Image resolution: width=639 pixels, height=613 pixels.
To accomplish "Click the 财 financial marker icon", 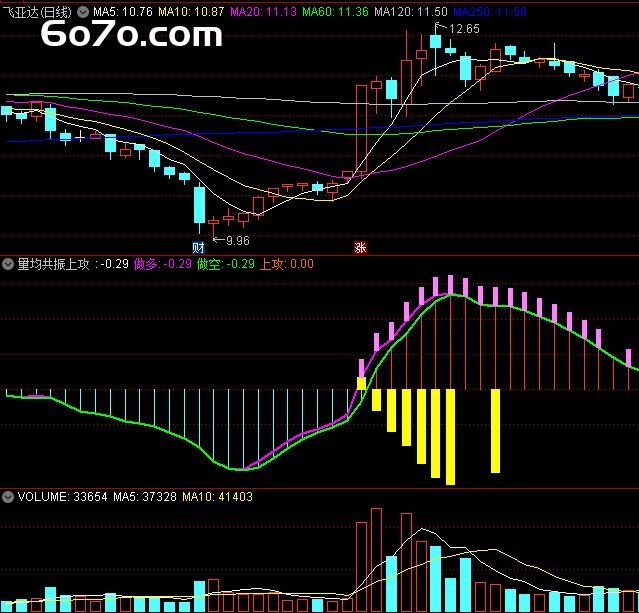I will (x=198, y=247).
